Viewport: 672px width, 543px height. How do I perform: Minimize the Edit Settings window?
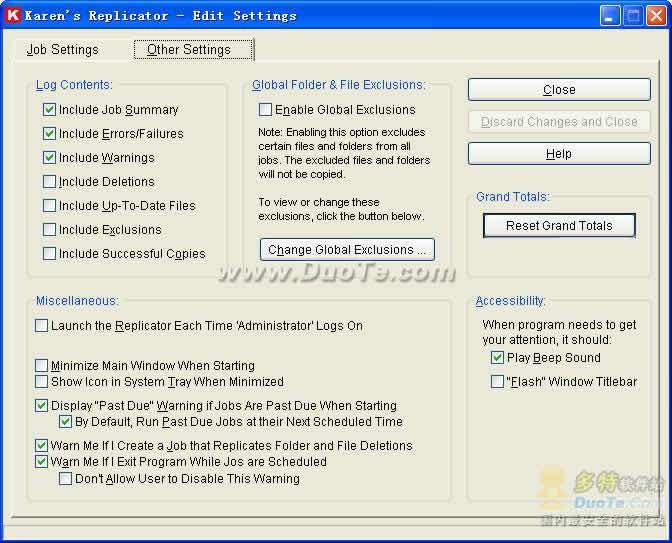[610, 16]
